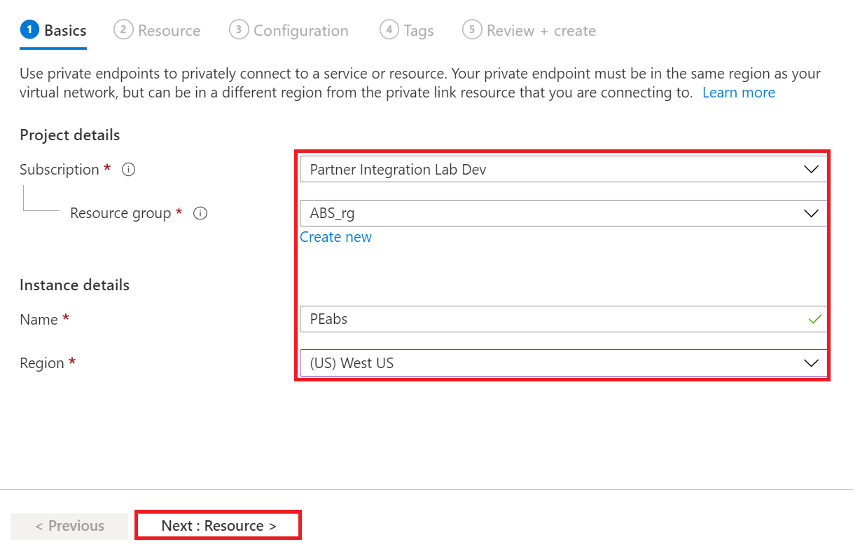Viewport: 856px width, 552px height.
Task: Click the Subscription info icon
Action: click(128, 170)
